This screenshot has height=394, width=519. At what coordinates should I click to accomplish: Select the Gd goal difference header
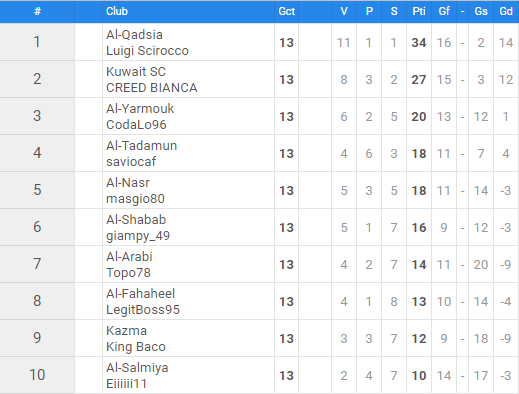click(506, 11)
